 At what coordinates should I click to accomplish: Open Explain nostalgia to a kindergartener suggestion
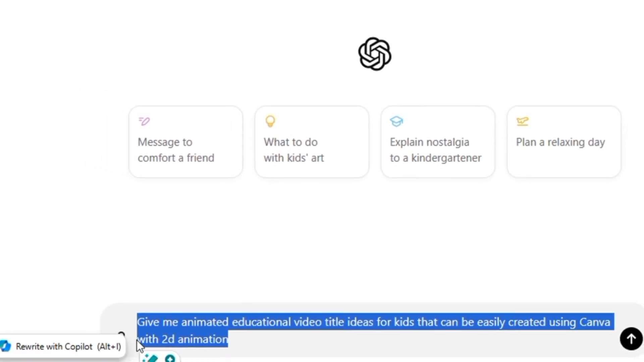pos(438,142)
